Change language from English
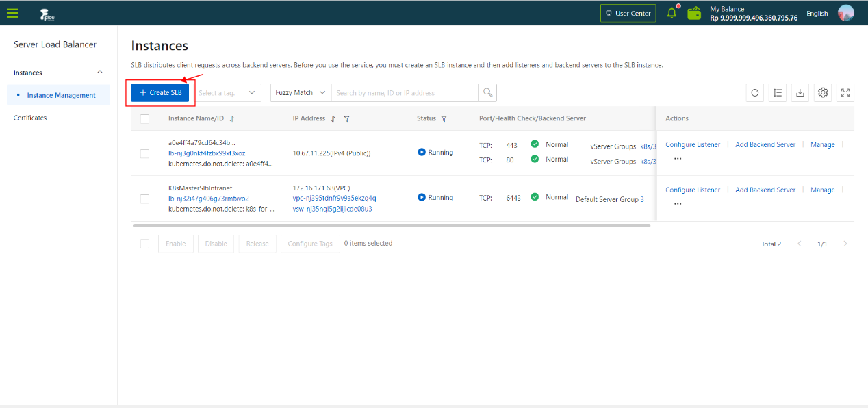Viewport: 868px width, 408px height. click(817, 13)
